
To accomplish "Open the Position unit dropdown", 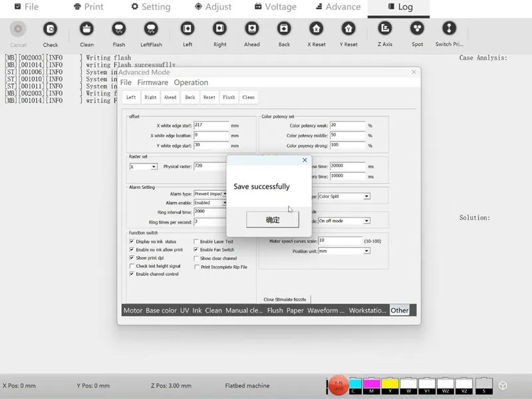I will pos(343,251).
